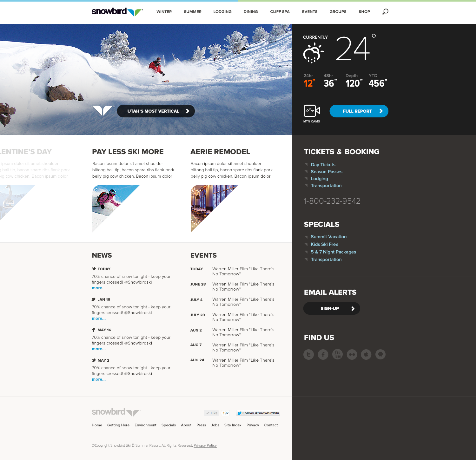Open Lodging link under Tickets & Booking

point(319,179)
